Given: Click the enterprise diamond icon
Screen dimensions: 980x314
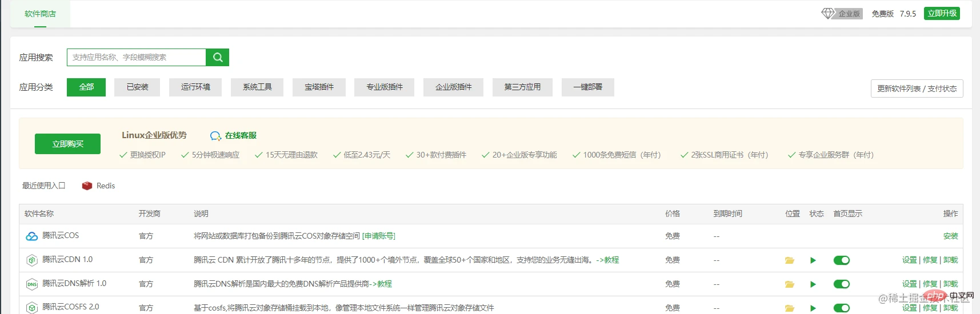Looking at the screenshot, I should click(x=828, y=13).
